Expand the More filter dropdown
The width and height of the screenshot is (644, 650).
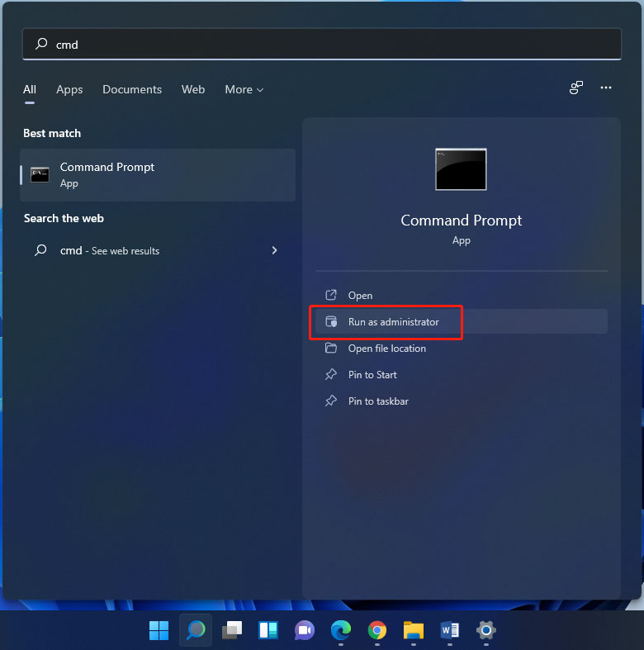tap(244, 89)
